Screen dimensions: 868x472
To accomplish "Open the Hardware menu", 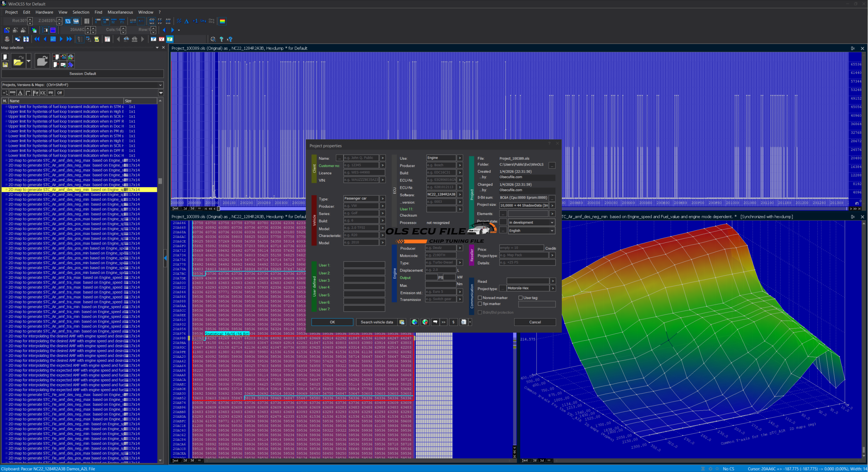I will 44,12.
